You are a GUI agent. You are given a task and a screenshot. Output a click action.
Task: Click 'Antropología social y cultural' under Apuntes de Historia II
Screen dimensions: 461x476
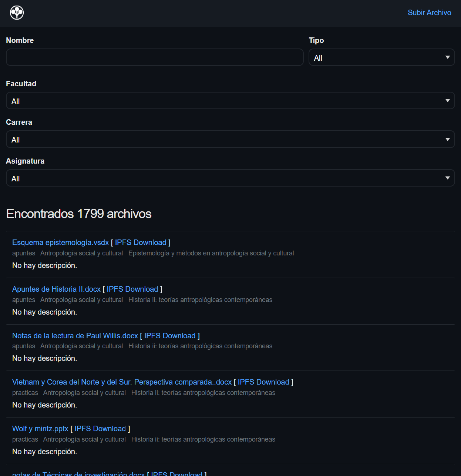(x=82, y=300)
